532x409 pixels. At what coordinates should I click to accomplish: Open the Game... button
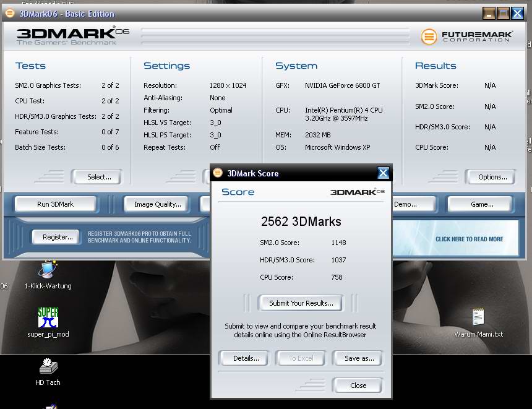[x=480, y=204]
